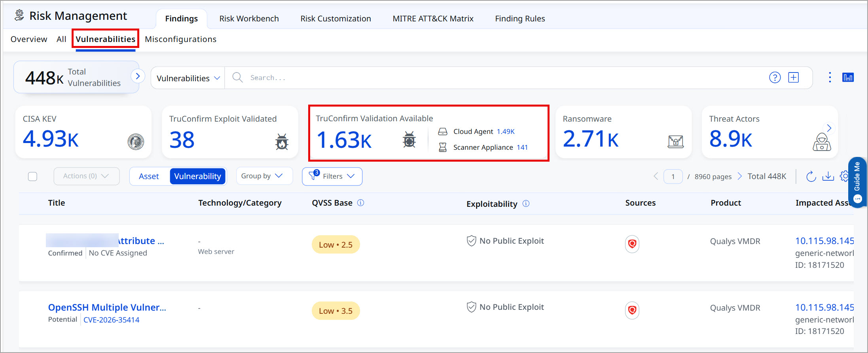Switch to the All sub-tab
868x353 pixels.
pyautogui.click(x=61, y=39)
